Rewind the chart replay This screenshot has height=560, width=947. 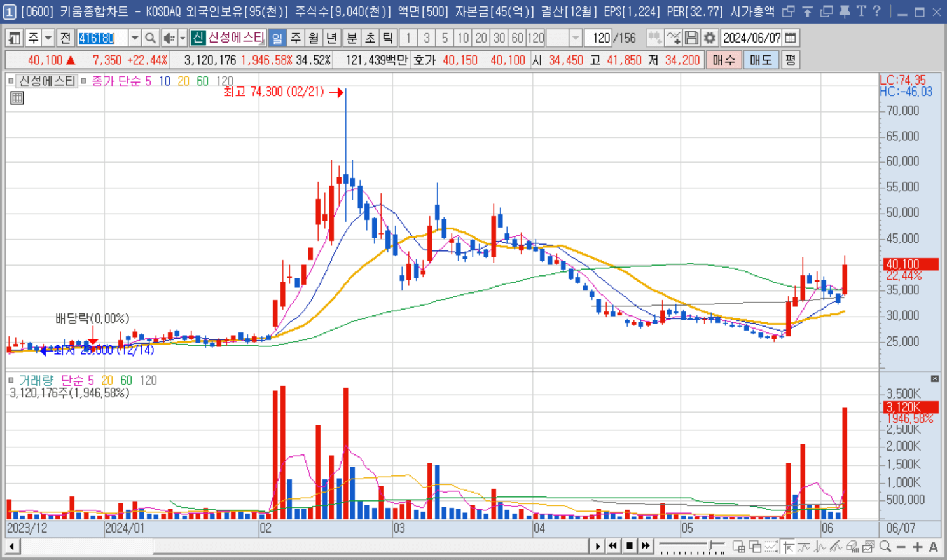click(613, 546)
